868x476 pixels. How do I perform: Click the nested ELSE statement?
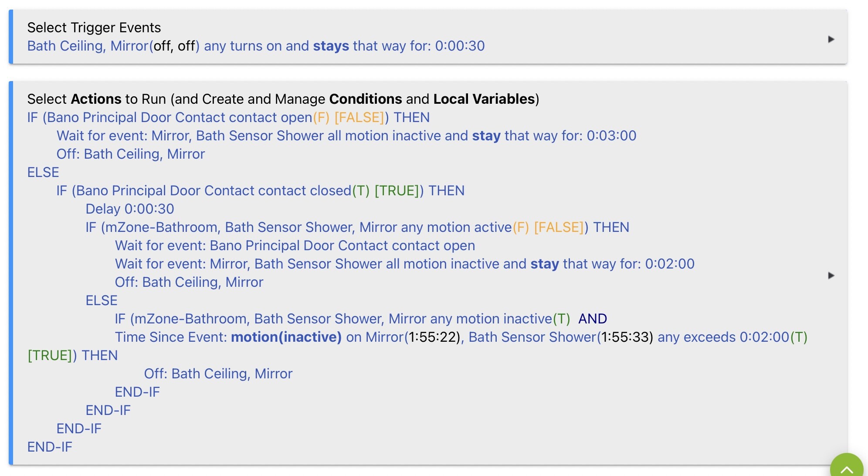[102, 300]
